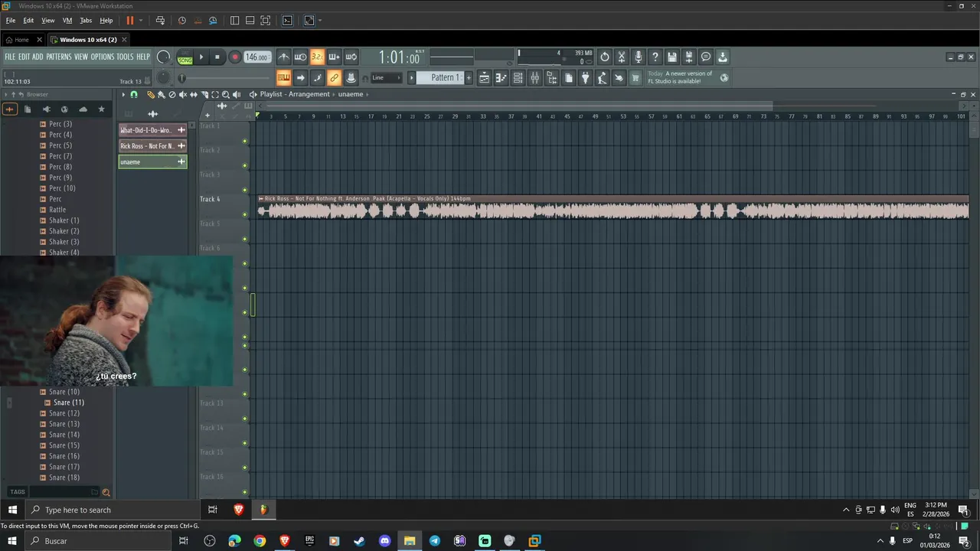Toggle loop recording icon
Image resolution: width=980 pixels, height=551 pixels.
pos(351,57)
